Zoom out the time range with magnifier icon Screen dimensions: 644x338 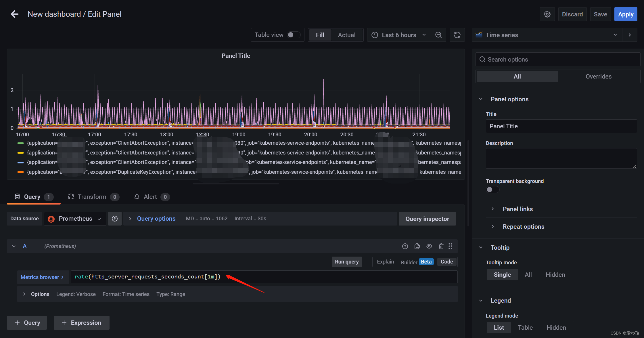(x=438, y=35)
